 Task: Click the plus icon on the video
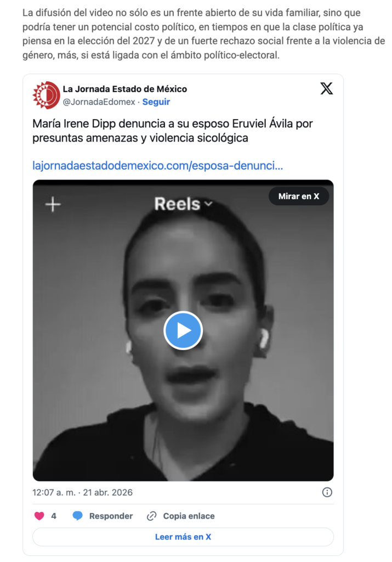click(x=53, y=205)
